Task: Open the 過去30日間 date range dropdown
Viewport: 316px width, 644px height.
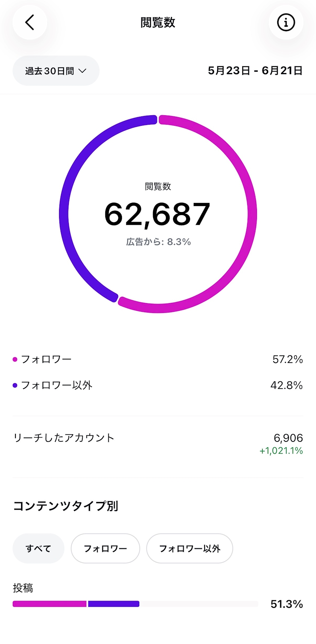Action: click(x=56, y=71)
